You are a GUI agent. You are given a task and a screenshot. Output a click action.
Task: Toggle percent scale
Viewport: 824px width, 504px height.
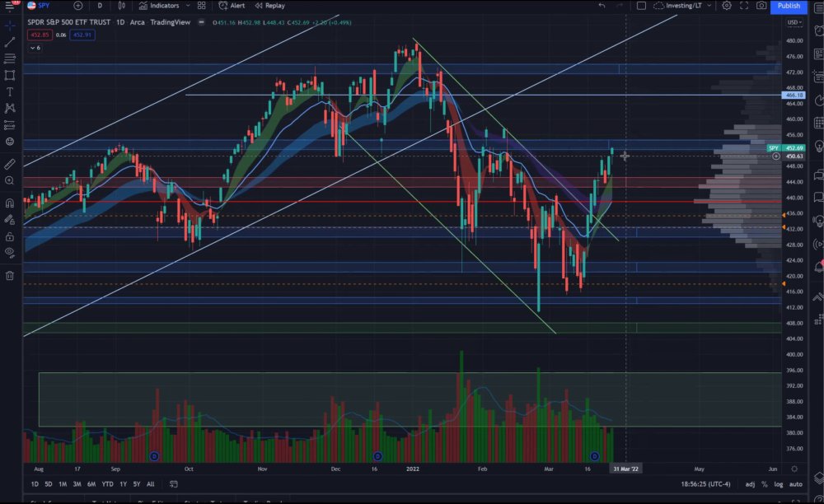pos(764,484)
